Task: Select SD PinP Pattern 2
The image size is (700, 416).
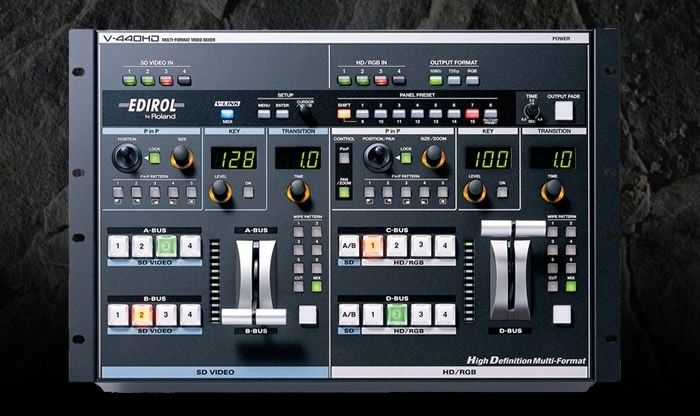Action: (x=136, y=193)
